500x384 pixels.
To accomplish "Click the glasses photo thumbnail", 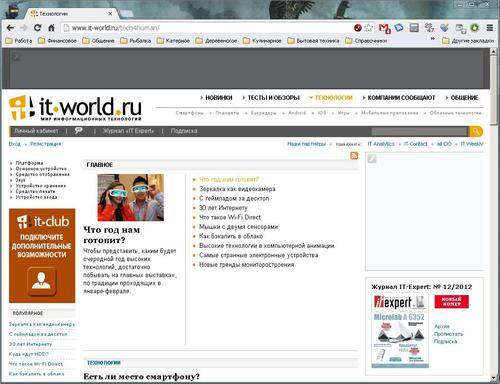I will tap(130, 197).
